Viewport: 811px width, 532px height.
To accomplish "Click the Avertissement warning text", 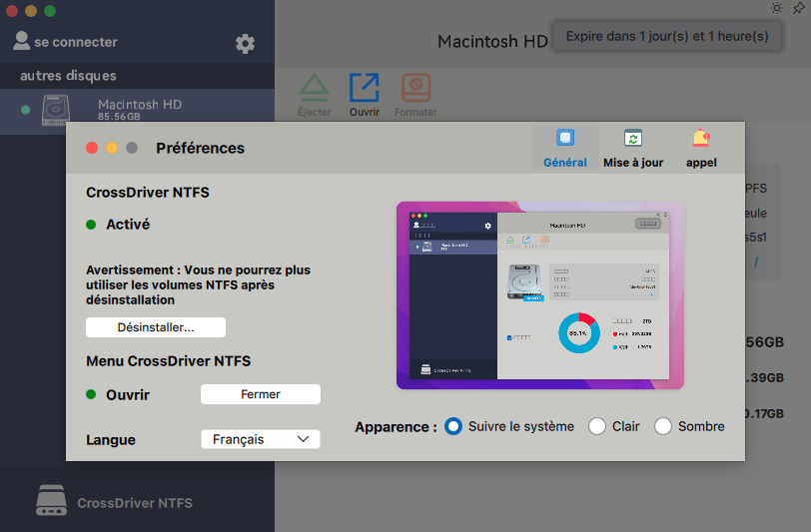I will 198,284.
